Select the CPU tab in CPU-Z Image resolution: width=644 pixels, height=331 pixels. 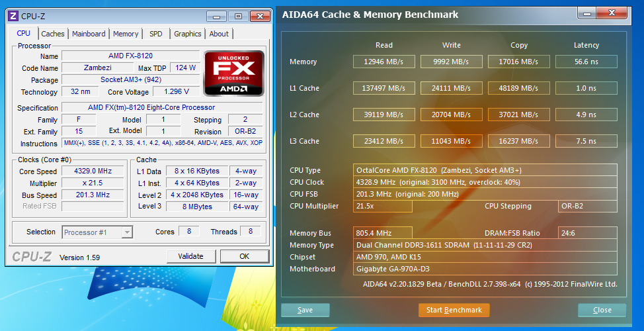(x=23, y=33)
